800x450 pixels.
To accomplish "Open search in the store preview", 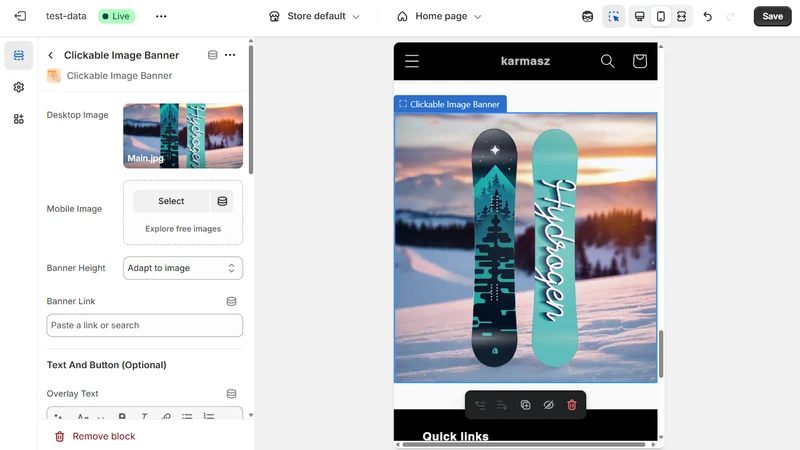I will click(607, 61).
